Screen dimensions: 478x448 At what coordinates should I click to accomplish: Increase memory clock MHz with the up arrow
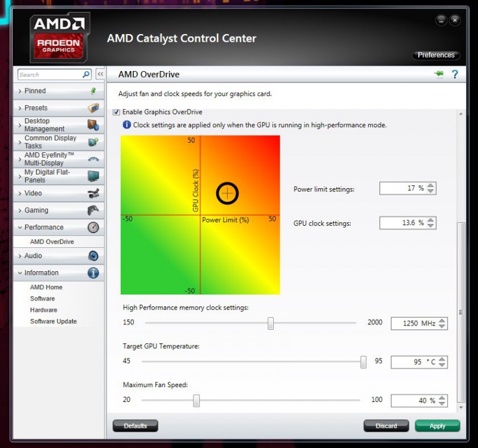(x=442, y=321)
